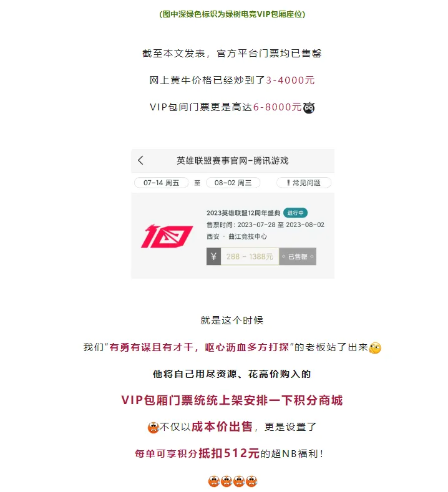Click the 已售罄 sold out button
Image resolution: width=448 pixels, height=492 pixels.
click(297, 256)
